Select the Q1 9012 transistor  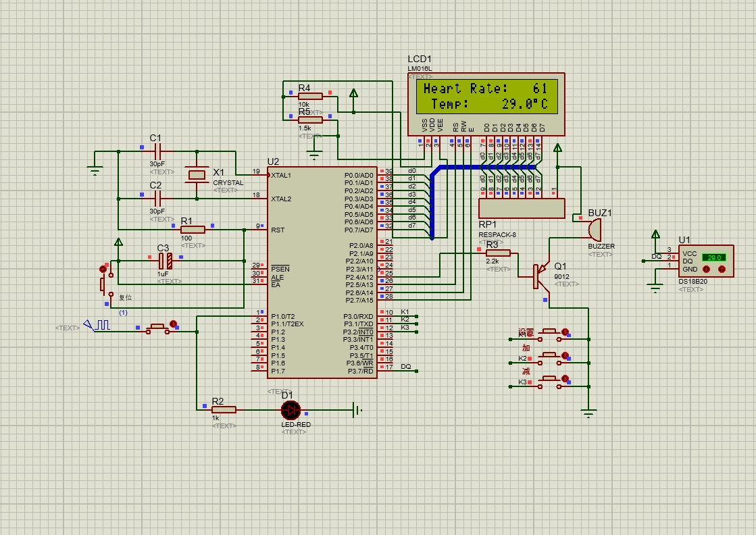[x=540, y=277]
